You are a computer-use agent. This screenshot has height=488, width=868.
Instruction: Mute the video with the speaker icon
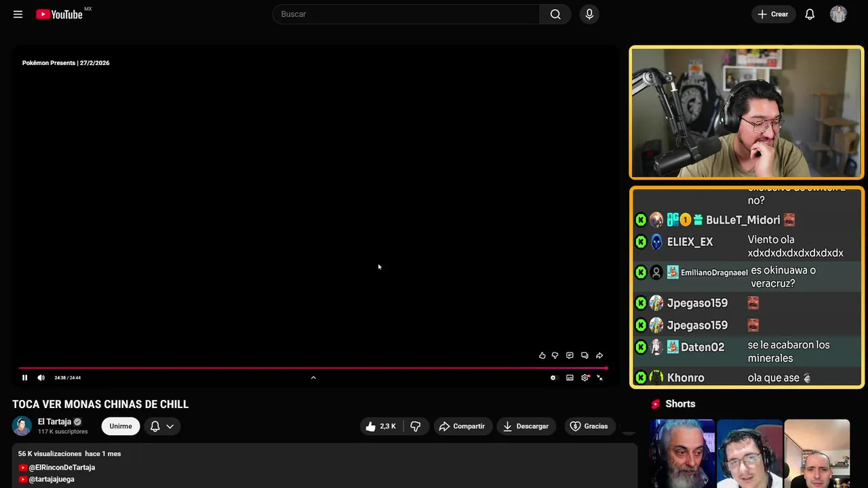click(x=41, y=378)
